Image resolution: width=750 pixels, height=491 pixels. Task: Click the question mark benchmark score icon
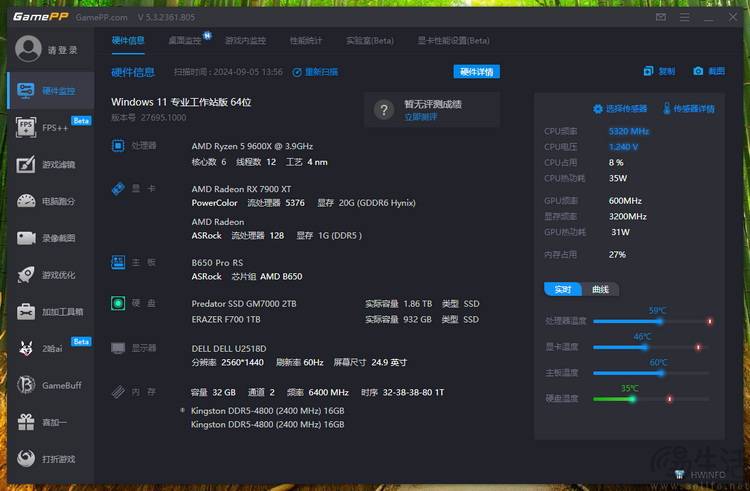click(x=384, y=110)
